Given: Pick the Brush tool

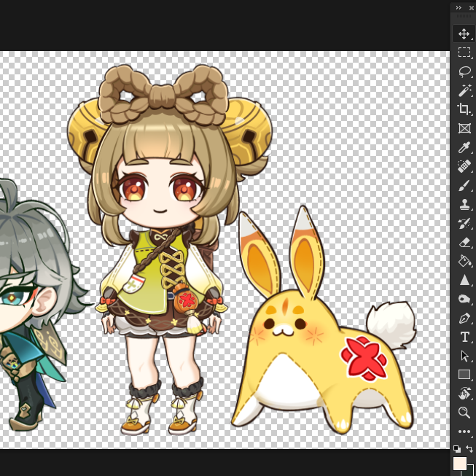Looking at the screenshot, I should click(x=464, y=186).
